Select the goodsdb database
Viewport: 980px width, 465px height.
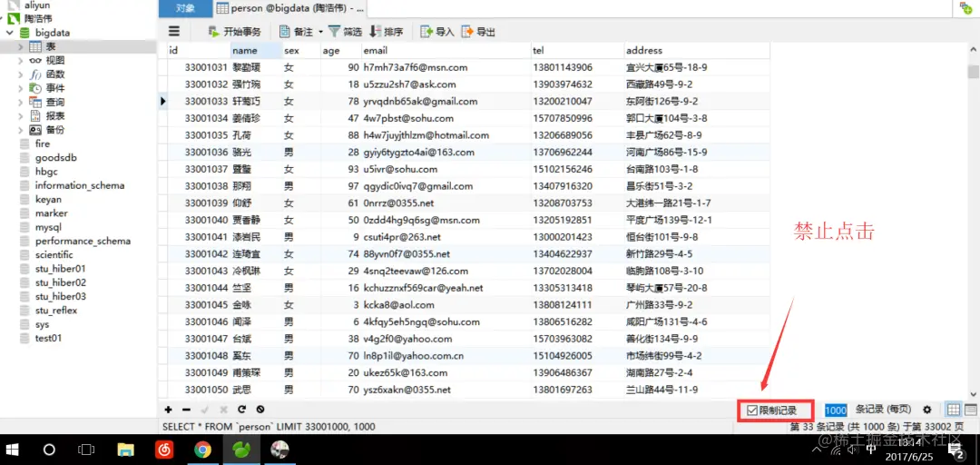pyautogui.click(x=55, y=158)
